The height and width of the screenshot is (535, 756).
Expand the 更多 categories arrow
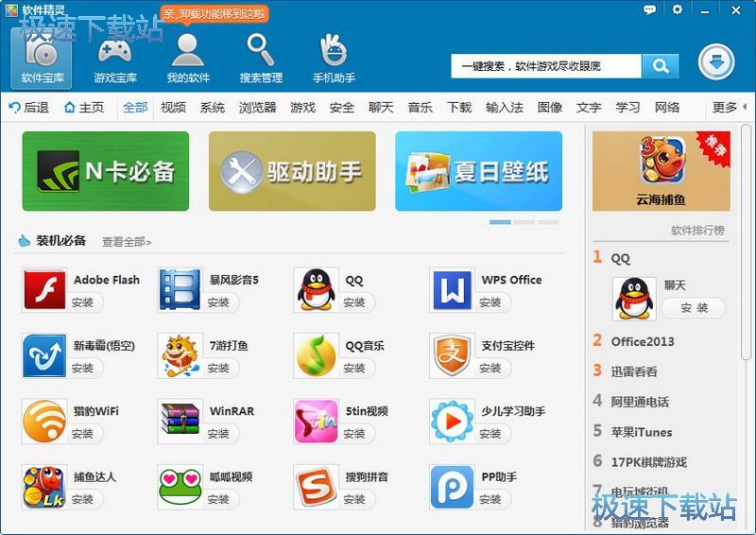[745, 107]
